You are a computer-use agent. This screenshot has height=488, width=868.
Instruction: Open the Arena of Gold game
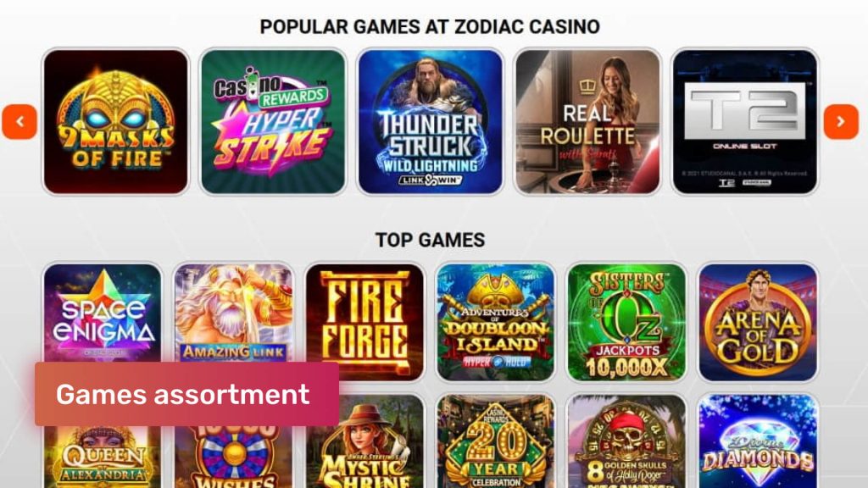(x=758, y=322)
